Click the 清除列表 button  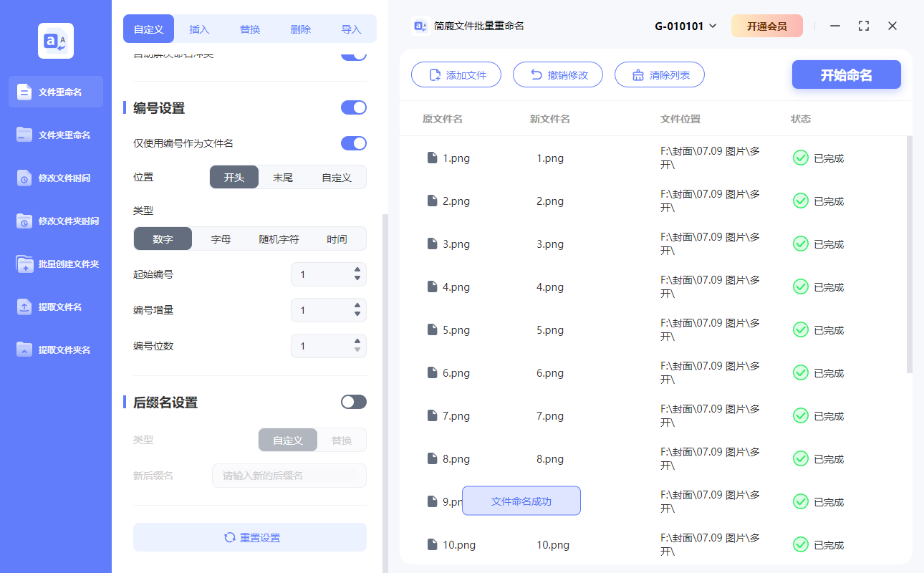[660, 74]
